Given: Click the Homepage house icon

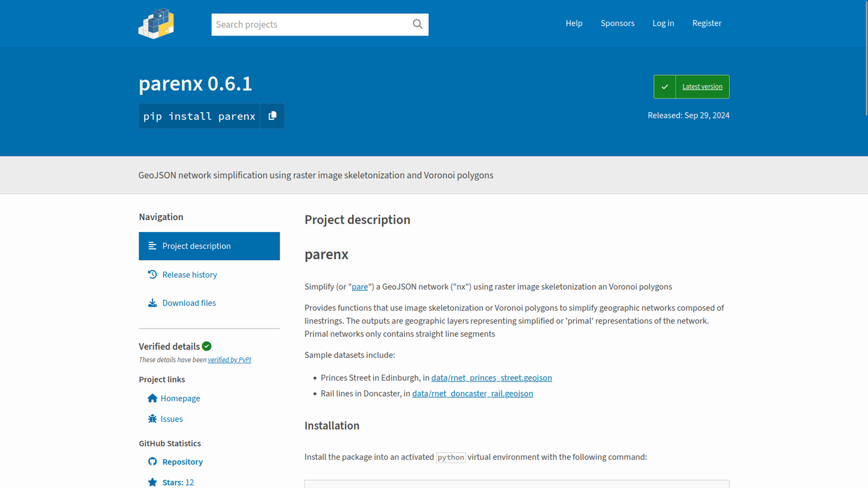Looking at the screenshot, I should click(x=153, y=398).
